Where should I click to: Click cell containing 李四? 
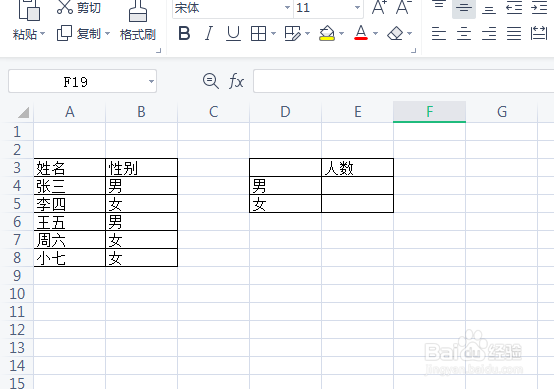tap(70, 204)
